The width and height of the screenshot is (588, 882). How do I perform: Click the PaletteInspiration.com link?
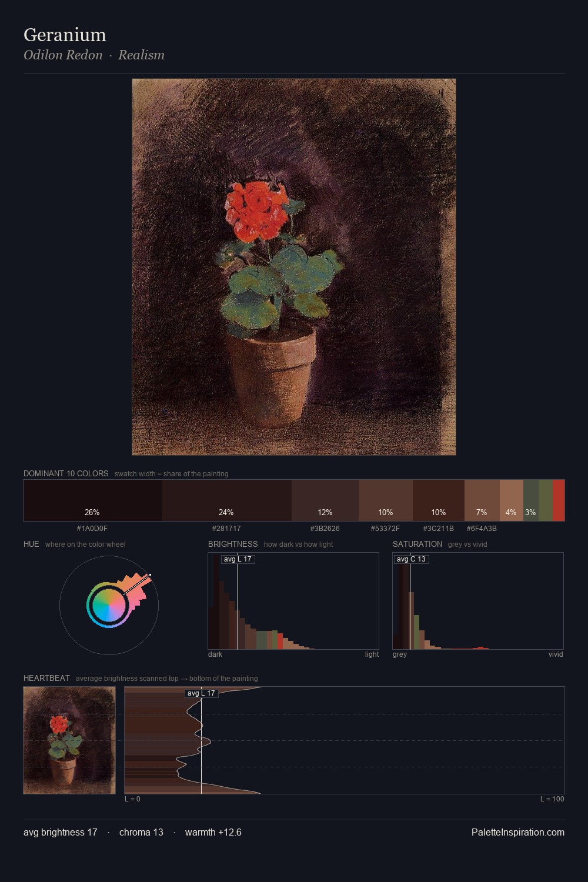coord(518,832)
